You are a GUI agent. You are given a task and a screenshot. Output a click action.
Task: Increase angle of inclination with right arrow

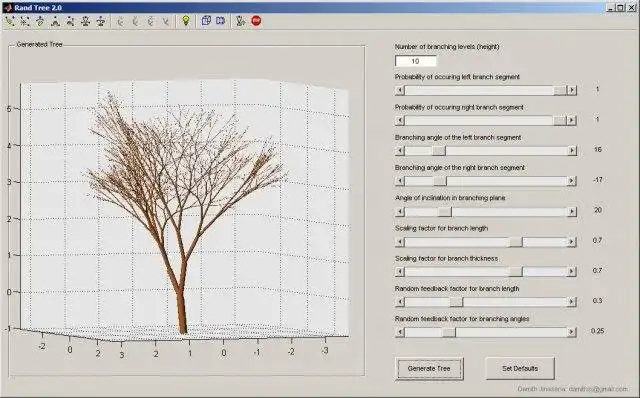(571, 211)
